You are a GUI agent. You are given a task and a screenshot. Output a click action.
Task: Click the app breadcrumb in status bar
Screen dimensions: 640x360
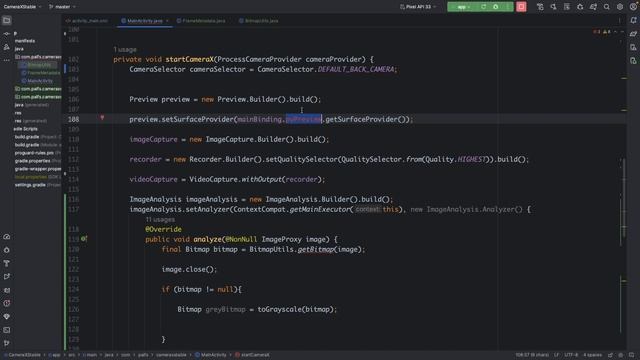(x=54, y=355)
